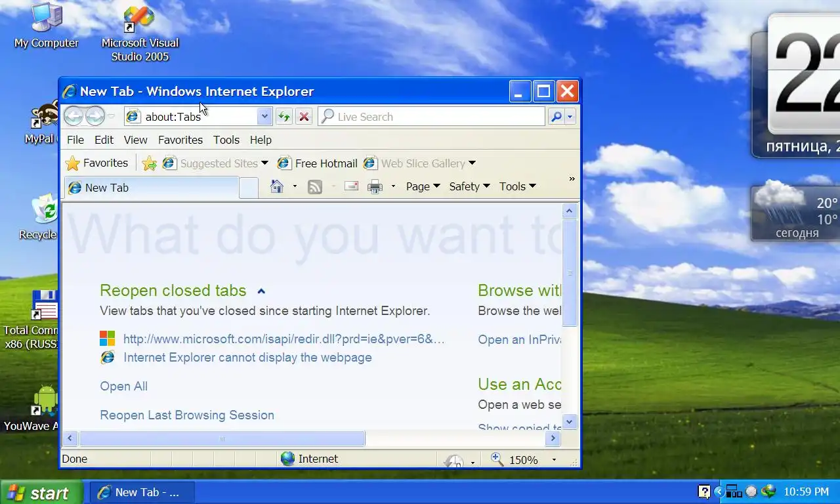Expand hidden system tray icons arrow
Image resolution: width=840 pixels, height=504 pixels.
(719, 492)
